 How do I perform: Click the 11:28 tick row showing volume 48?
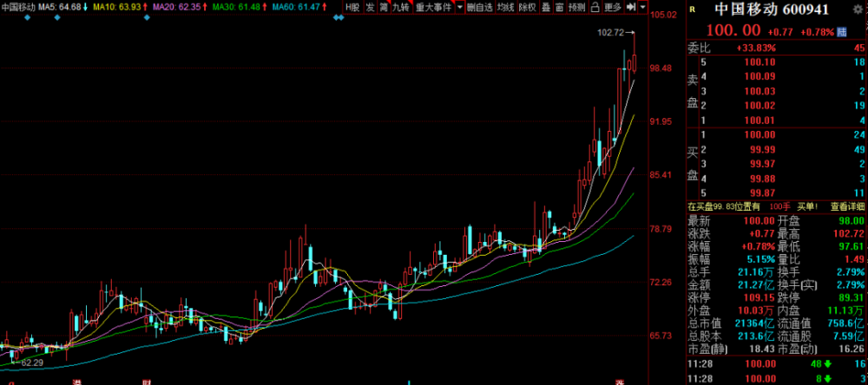776,364
